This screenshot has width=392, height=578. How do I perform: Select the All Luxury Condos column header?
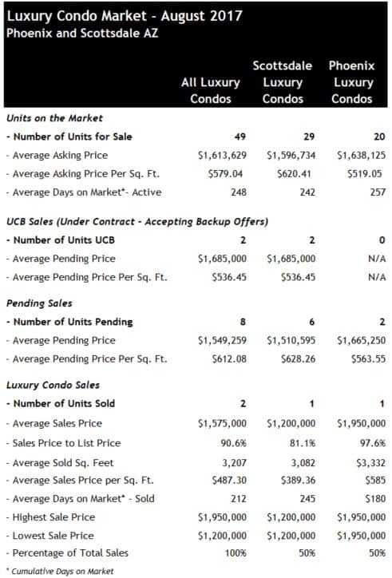[211, 91]
